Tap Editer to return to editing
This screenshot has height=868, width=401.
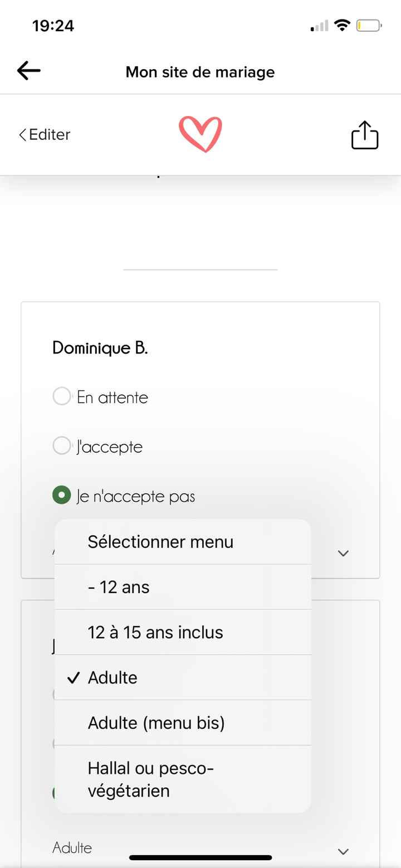[x=49, y=134]
